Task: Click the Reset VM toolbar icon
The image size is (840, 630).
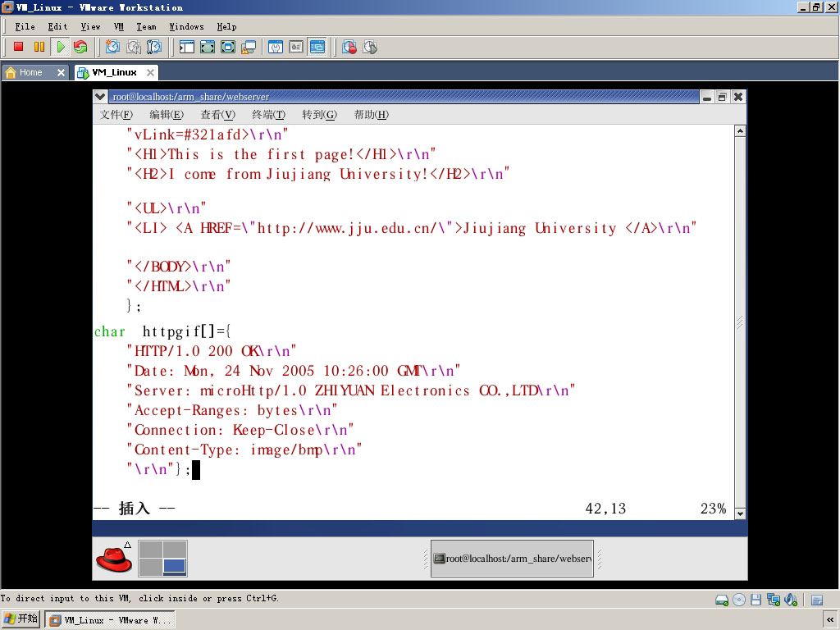Action: pos(81,47)
